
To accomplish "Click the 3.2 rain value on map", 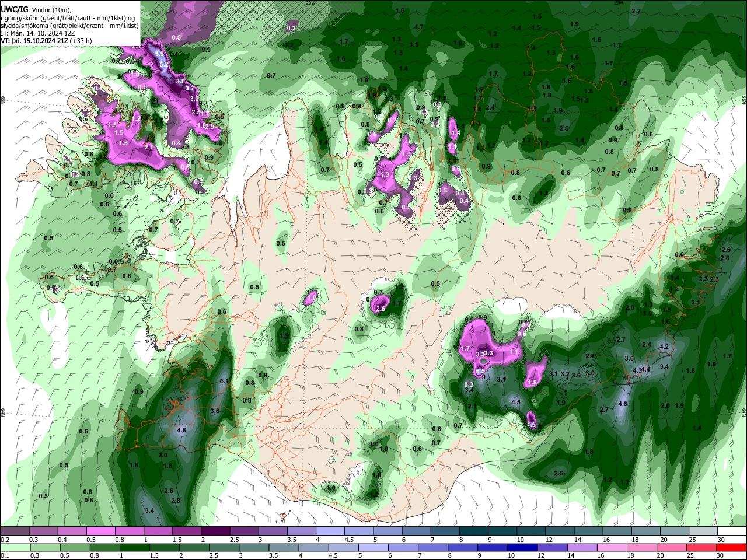I will (x=565, y=374).
